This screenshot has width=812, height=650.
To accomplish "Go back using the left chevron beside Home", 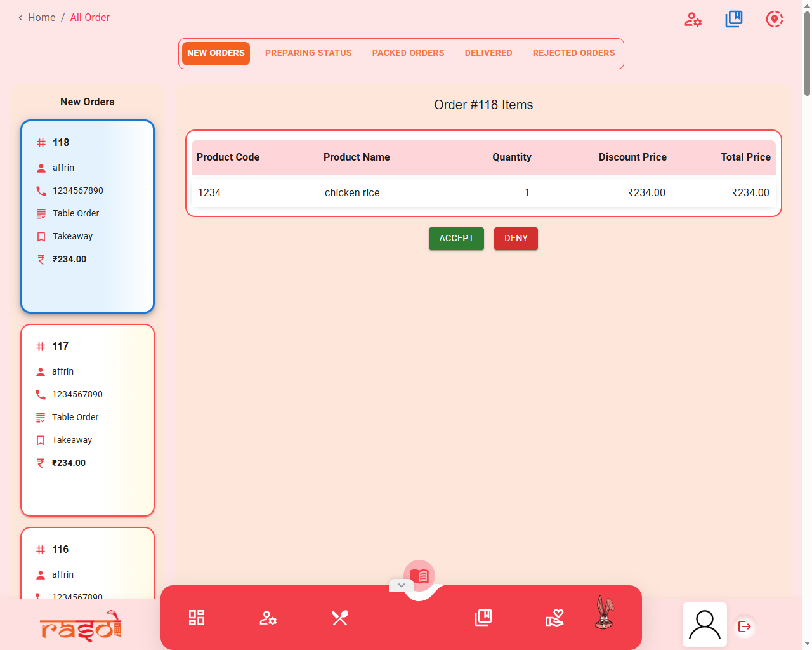I will click(20, 18).
